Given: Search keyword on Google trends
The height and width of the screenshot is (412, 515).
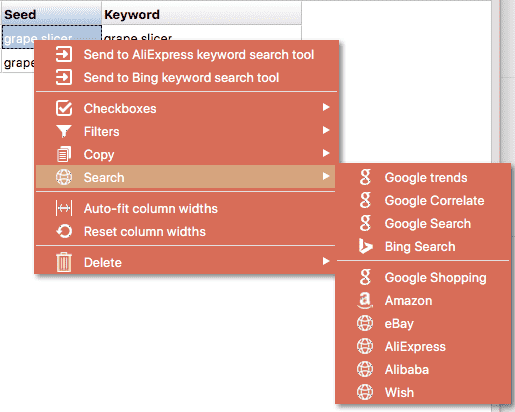Looking at the screenshot, I should [423, 177].
